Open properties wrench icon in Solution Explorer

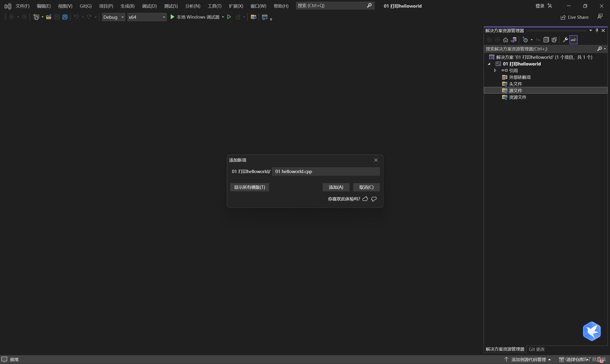pos(565,40)
